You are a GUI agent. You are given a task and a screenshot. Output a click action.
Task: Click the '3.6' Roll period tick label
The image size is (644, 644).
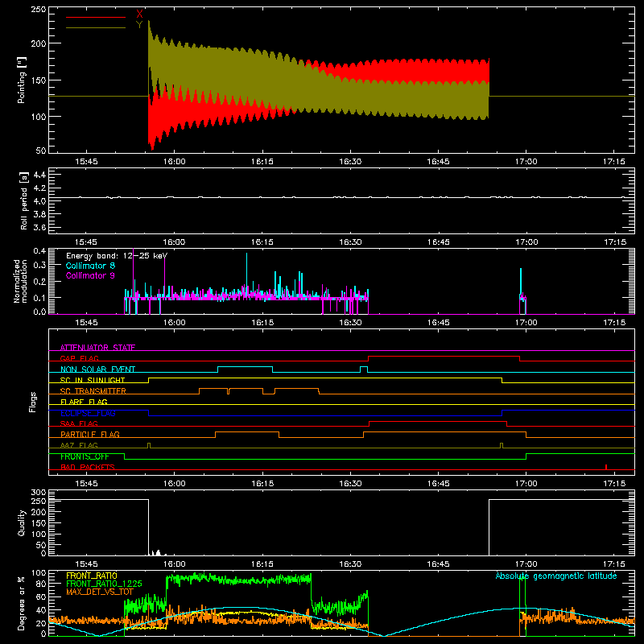click(x=39, y=228)
